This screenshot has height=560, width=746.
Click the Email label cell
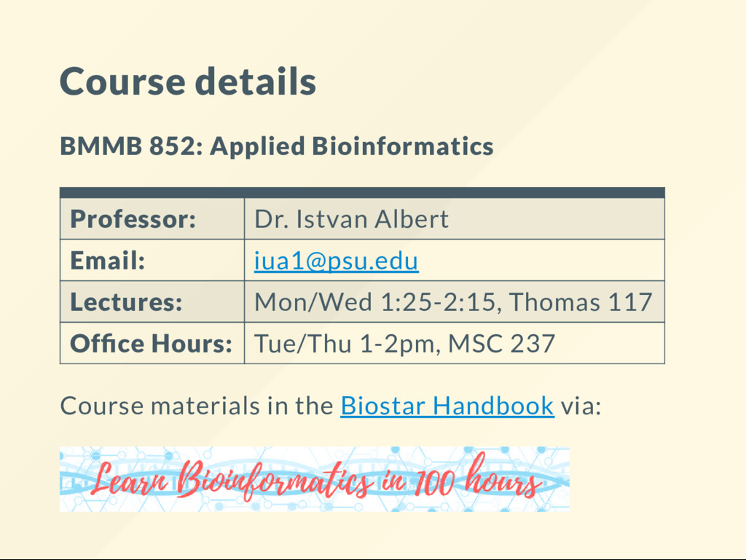tap(152, 261)
